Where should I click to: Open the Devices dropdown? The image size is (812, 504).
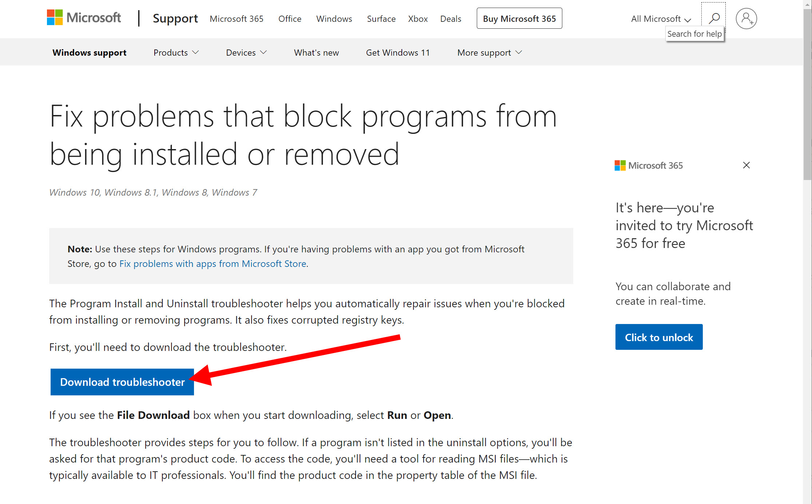246,53
